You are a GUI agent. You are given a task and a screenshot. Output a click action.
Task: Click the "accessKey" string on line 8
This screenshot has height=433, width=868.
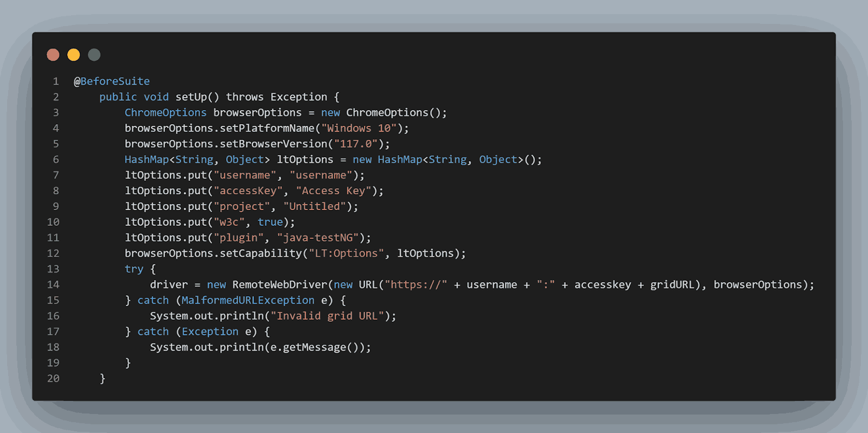[248, 191]
